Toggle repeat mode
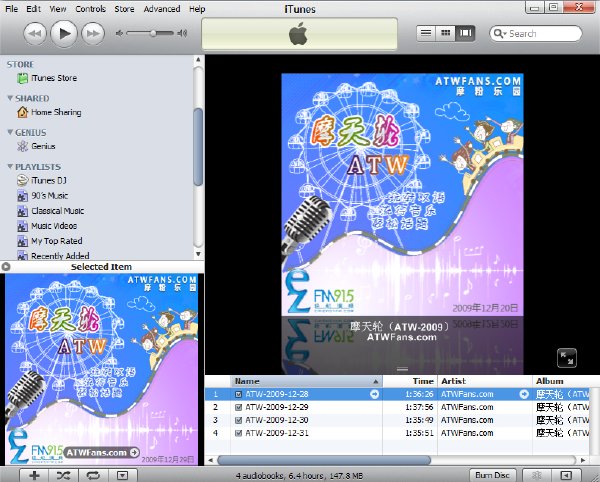 (93, 475)
